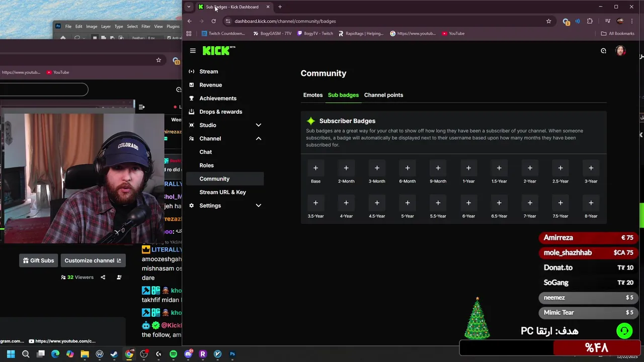
Task: Add the 2-Year subscriber badge
Action: pos(530,168)
